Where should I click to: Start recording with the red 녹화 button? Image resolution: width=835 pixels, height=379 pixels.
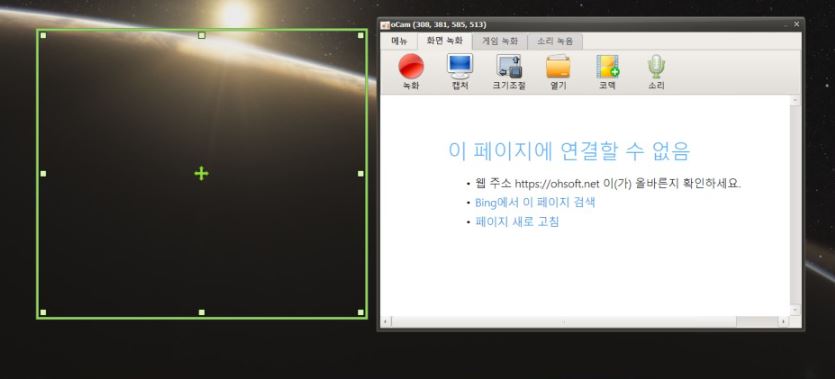[x=411, y=71]
